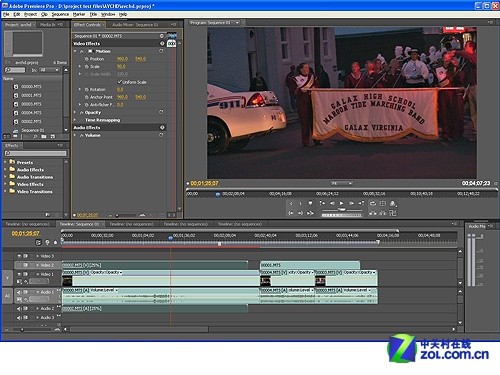
Task: Expand the Volume effect properties
Action: (x=75, y=135)
